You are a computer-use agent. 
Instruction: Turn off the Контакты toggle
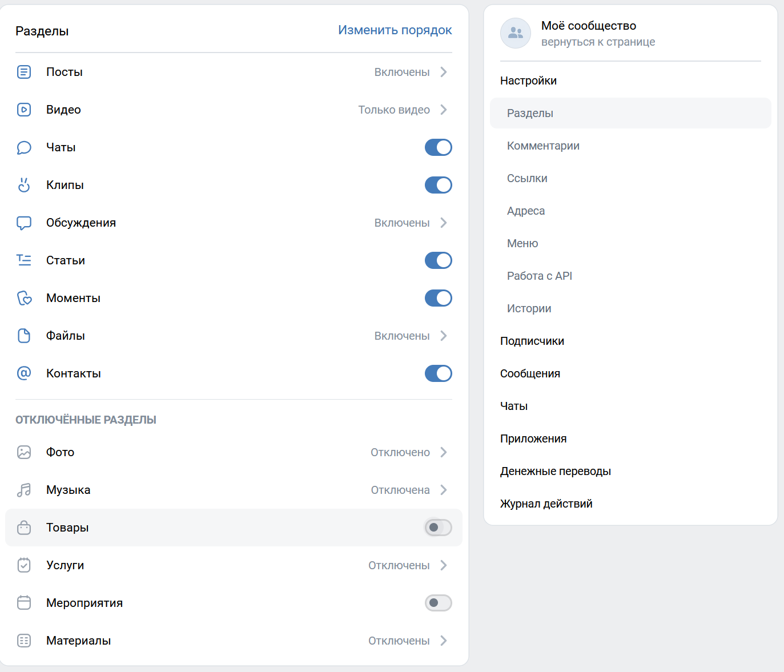[x=438, y=373]
